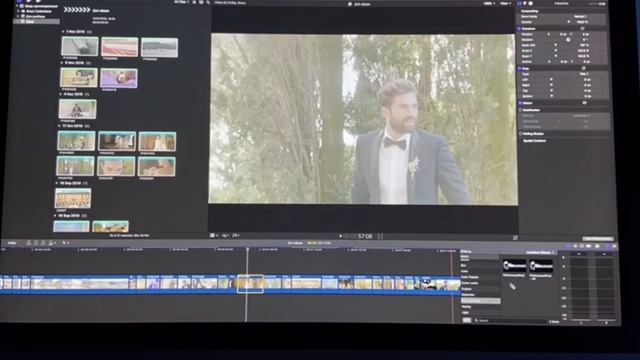Collapse the 17 Oct 2018 clip group
Viewport: 640px width, 360px height.
[x=59, y=126]
